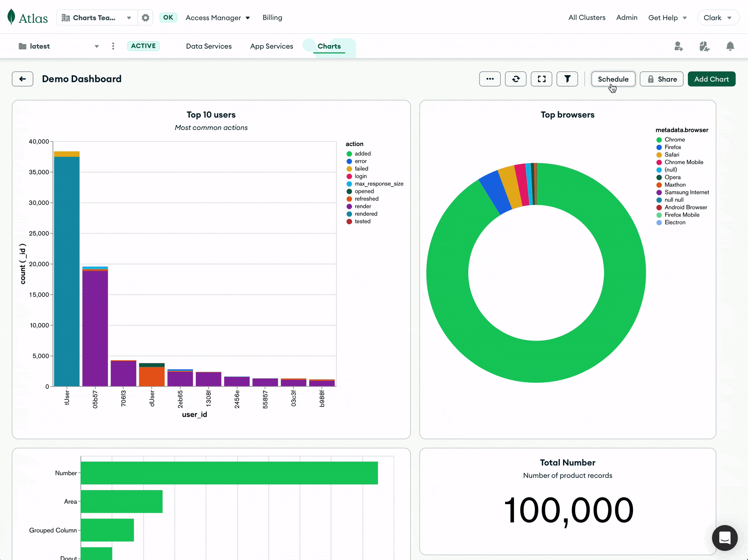The height and width of the screenshot is (560, 748).
Task: Open the chat support bubble
Action: pyautogui.click(x=724, y=537)
